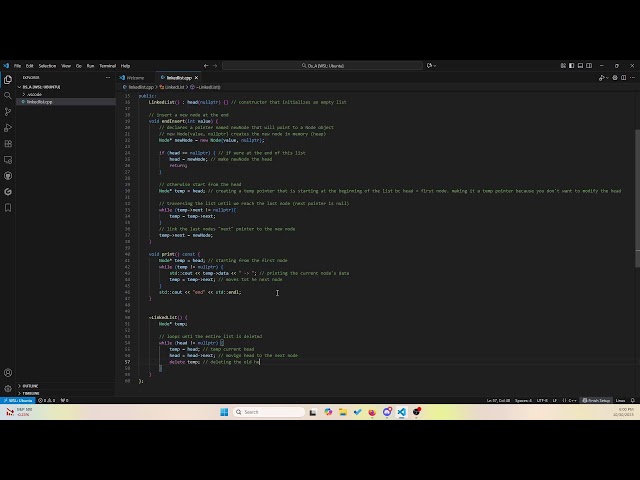640x480 pixels.
Task: Switch to the Welcome tab
Action: (135, 78)
